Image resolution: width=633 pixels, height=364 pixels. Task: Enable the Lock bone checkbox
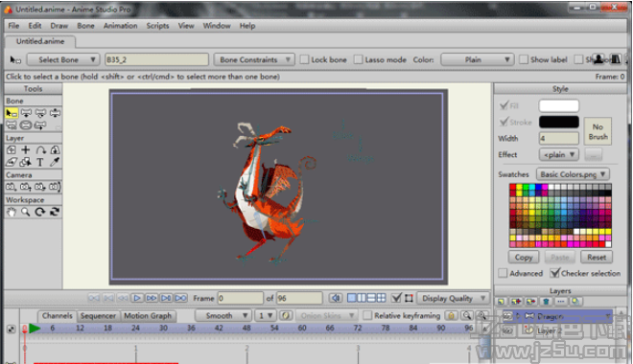pyautogui.click(x=304, y=59)
